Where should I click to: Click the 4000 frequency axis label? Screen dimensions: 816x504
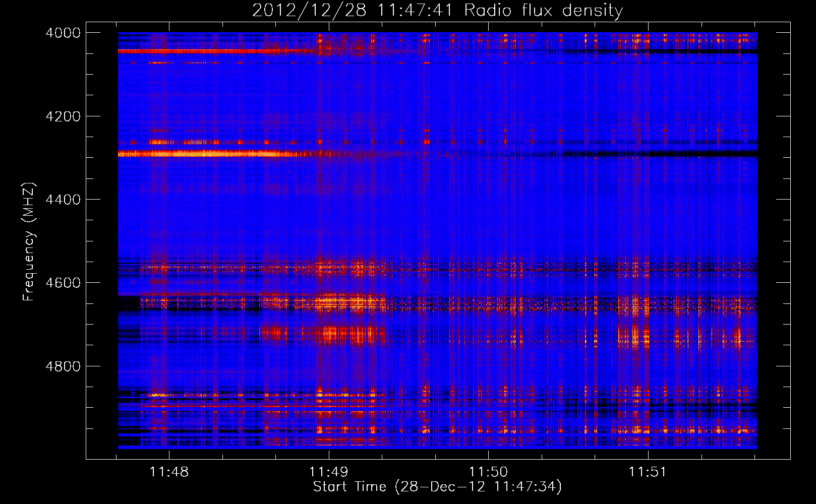[63, 33]
